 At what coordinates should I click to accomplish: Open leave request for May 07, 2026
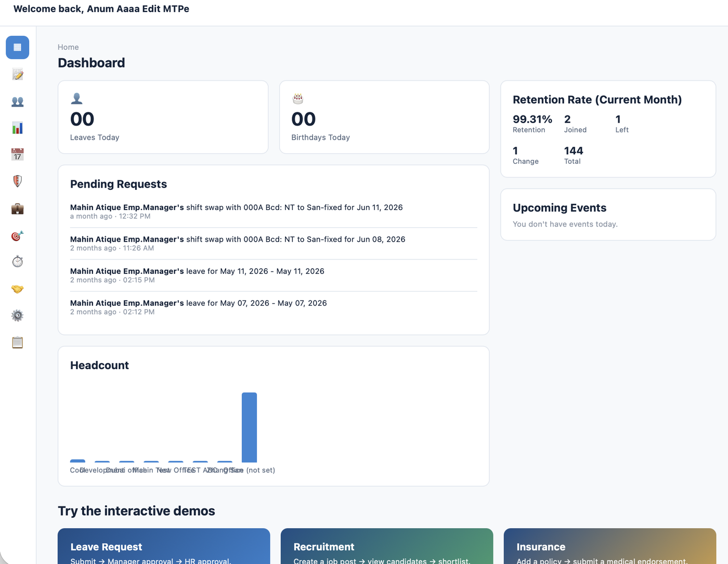[274, 307]
